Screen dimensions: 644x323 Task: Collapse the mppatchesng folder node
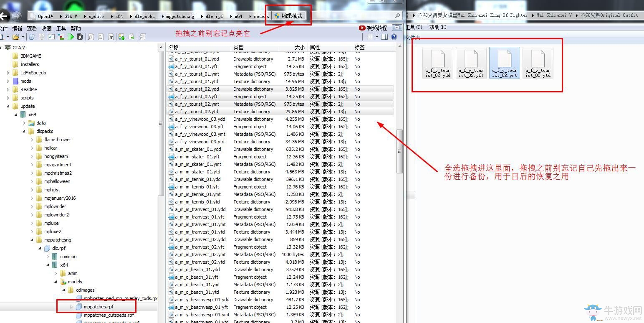[x=32, y=240]
